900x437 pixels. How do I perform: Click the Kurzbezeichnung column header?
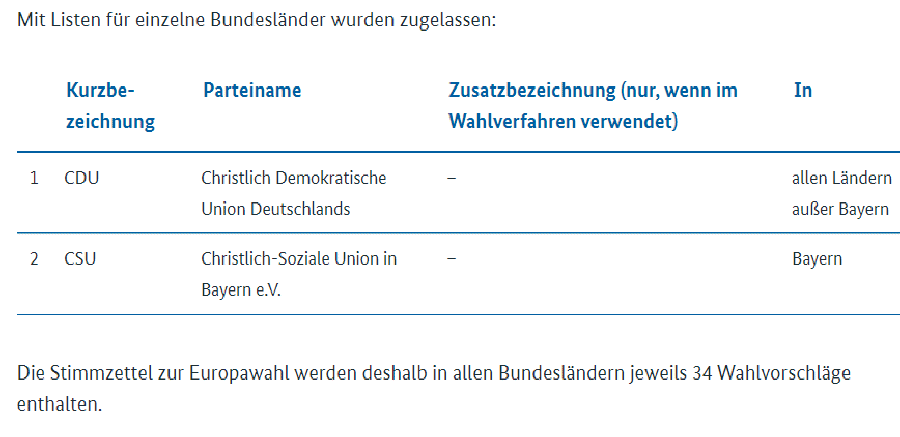pyautogui.click(x=110, y=106)
